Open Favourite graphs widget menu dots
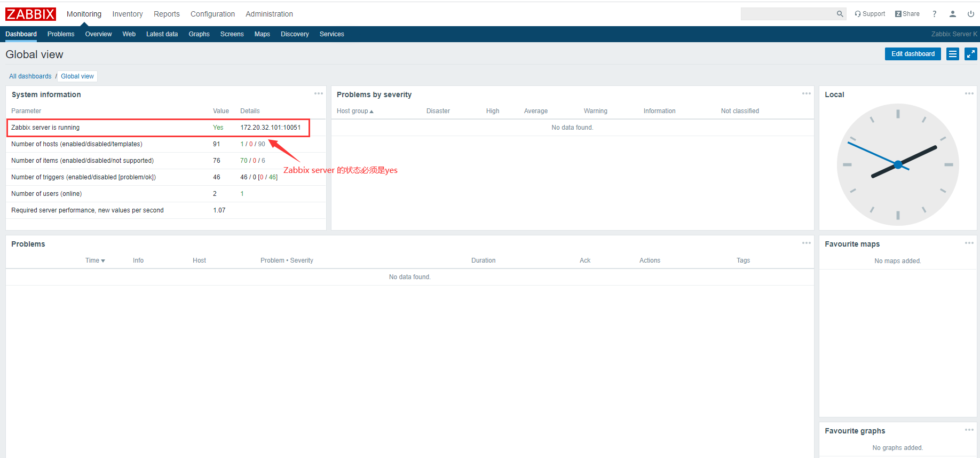The image size is (980, 458). (x=969, y=430)
